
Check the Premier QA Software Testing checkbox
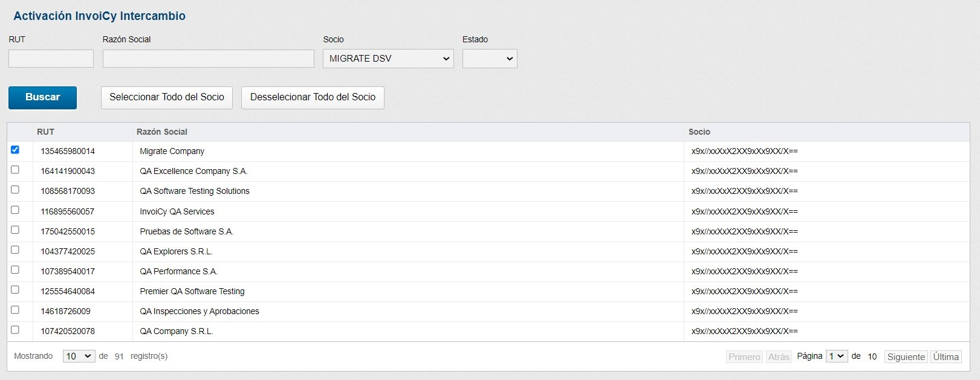point(15,290)
